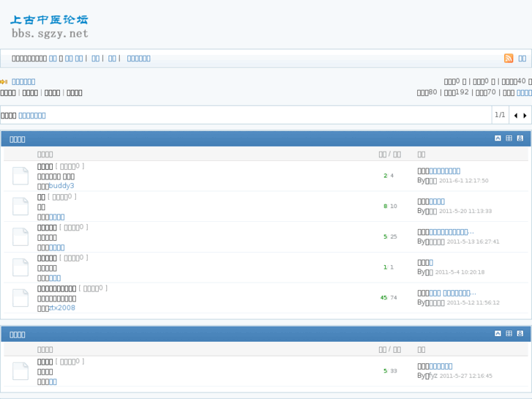Click the bbs.sgzy.net forum logo

[50, 26]
